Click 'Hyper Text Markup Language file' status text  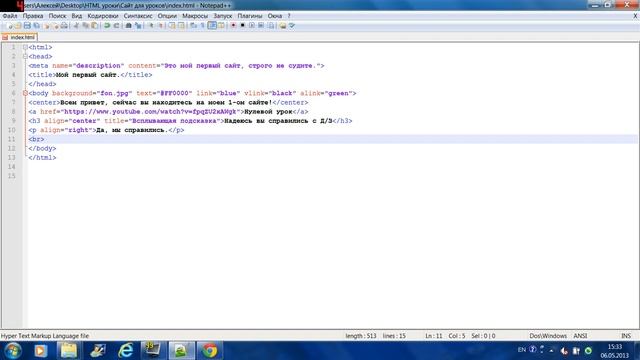coord(45,336)
